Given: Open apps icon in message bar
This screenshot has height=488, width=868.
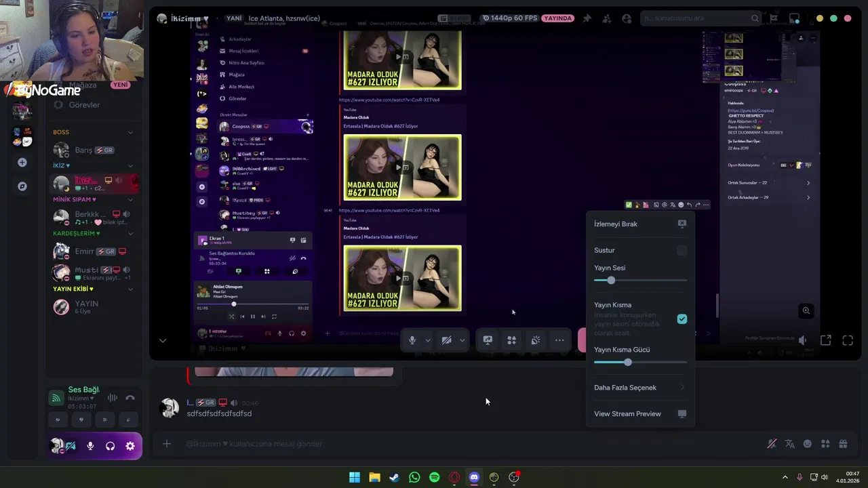Looking at the screenshot, I should pos(825,444).
